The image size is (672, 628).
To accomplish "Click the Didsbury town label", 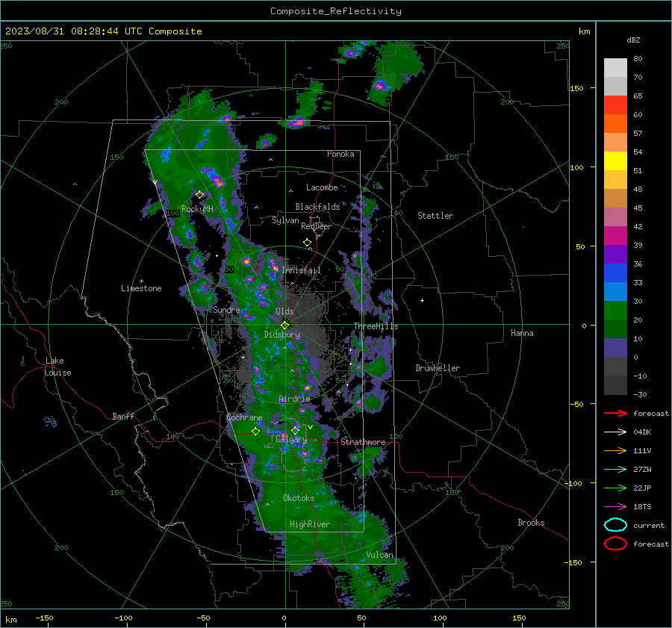I will click(281, 335).
